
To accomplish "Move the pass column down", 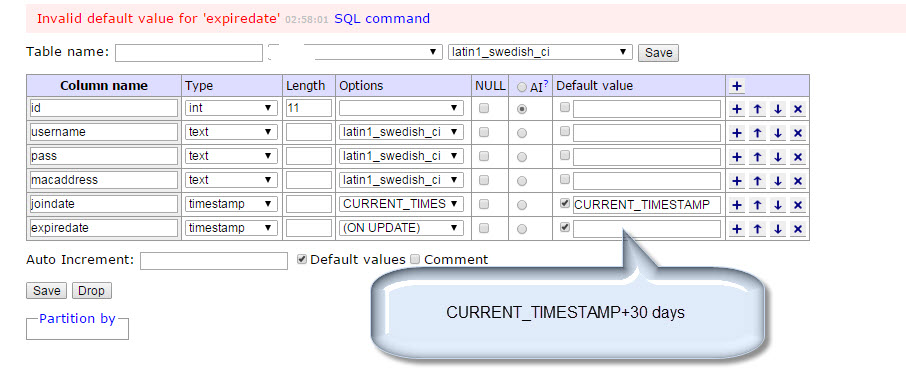I will (x=778, y=157).
